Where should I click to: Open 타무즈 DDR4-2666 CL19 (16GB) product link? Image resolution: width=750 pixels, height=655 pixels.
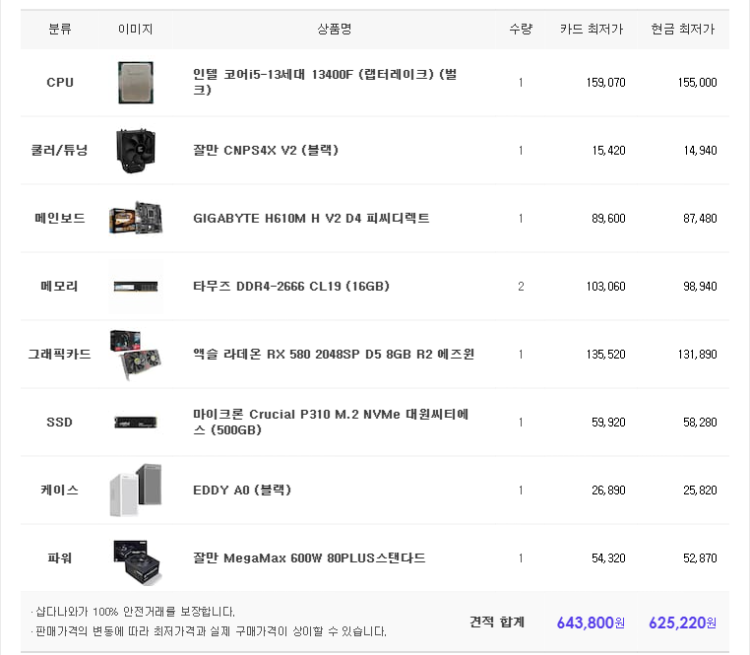tap(291, 286)
